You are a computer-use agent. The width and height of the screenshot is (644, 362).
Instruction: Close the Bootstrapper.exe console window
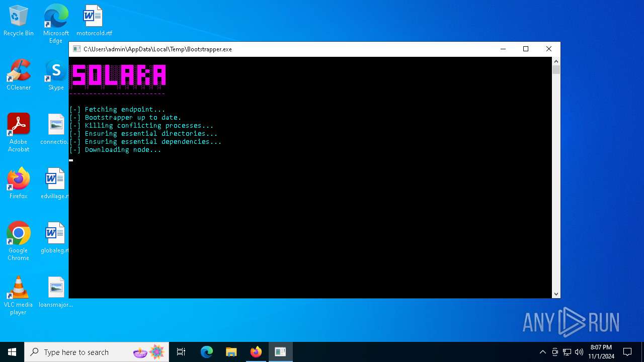(549, 49)
